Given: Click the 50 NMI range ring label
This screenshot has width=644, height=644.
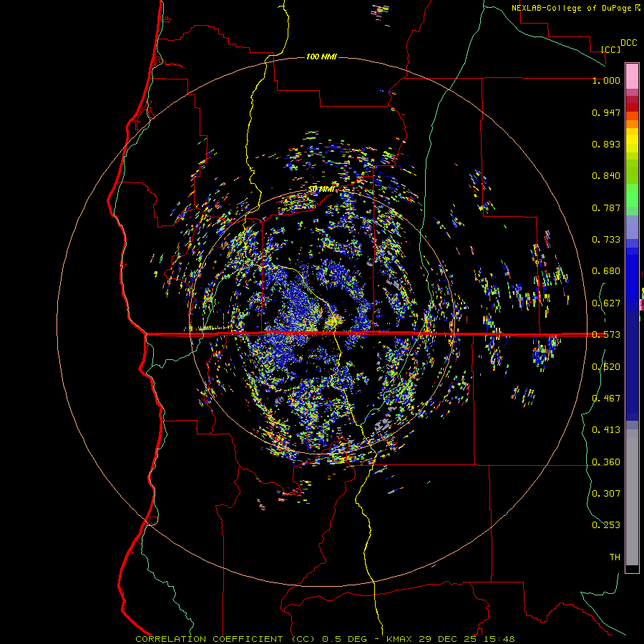Looking at the screenshot, I should coord(321,189).
